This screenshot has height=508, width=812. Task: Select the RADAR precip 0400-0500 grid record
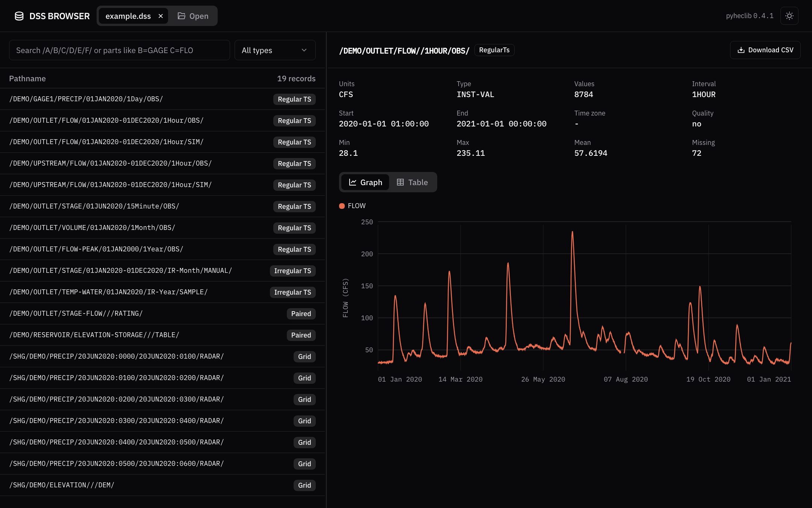pos(162,442)
